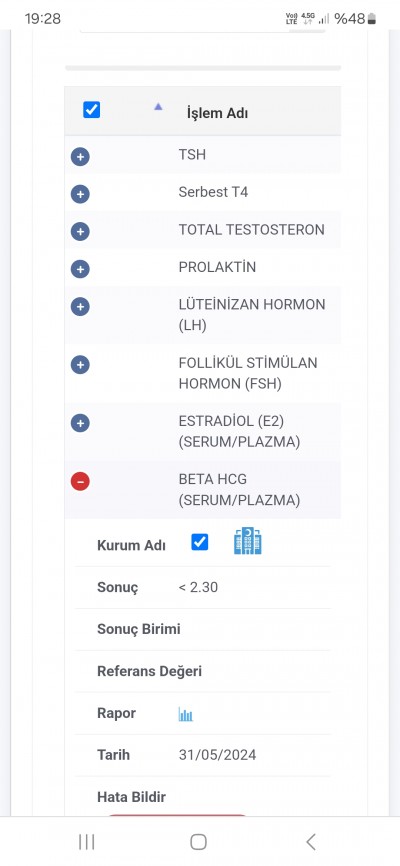Expand LÜTEİNİZAN HORMON (LH) row
The height and width of the screenshot is (866, 400).
(x=80, y=307)
